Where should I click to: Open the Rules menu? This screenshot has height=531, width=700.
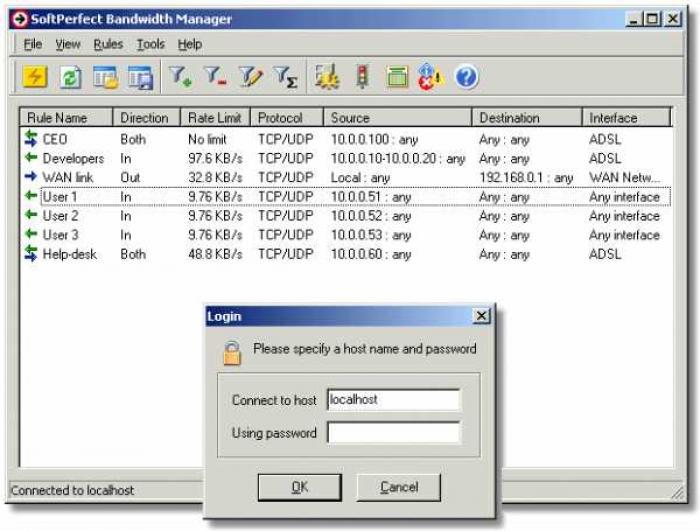(x=108, y=44)
